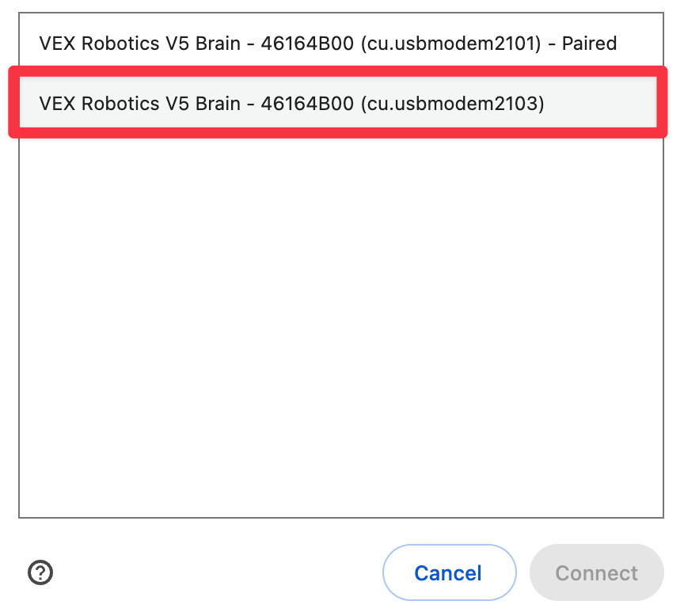Click Cancel to dismiss the device picker
This screenshot has width=684, height=616.
(449, 572)
